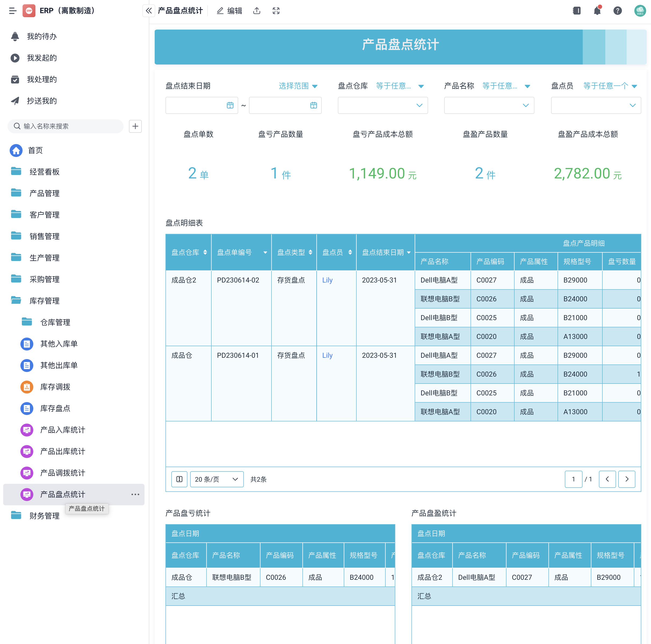The height and width of the screenshot is (644, 651).
Task: Click the hamburger menu icon top left
Action: click(x=13, y=10)
